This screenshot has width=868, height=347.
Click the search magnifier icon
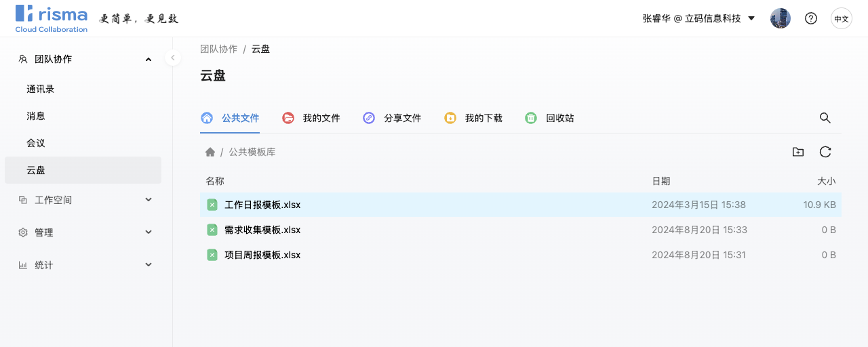click(825, 118)
